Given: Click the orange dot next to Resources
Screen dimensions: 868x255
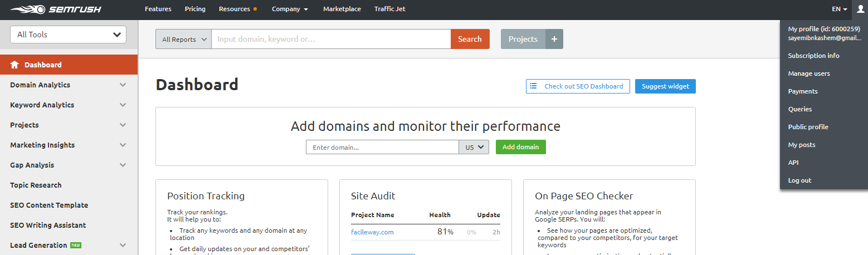Looking at the screenshot, I should click(255, 9).
